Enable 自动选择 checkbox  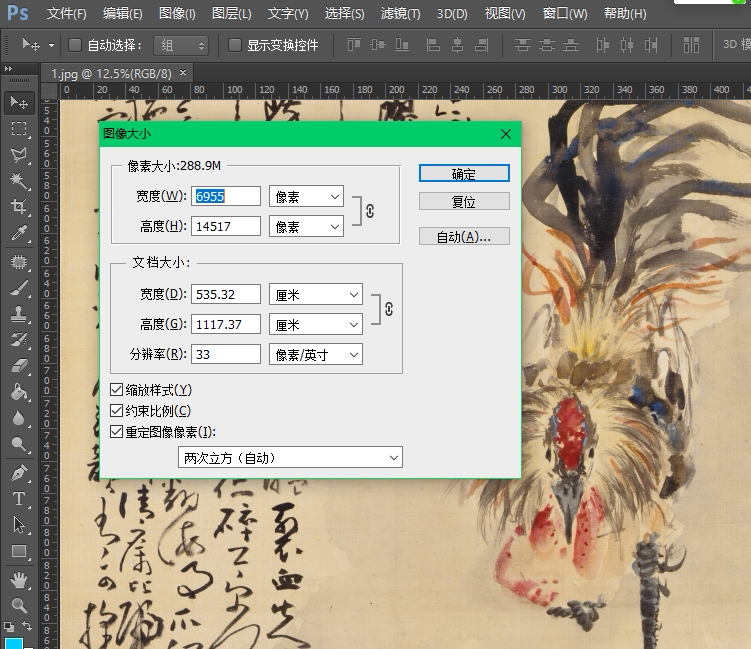(x=75, y=45)
